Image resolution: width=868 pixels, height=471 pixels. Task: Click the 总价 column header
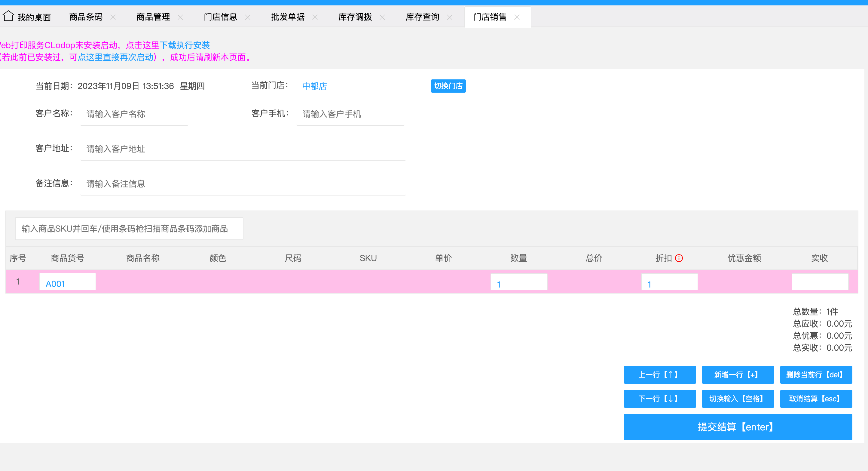coord(594,258)
